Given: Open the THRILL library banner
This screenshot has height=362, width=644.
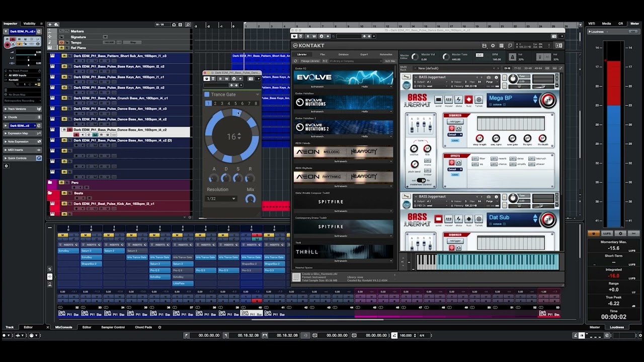Looking at the screenshot, I should (x=344, y=251).
